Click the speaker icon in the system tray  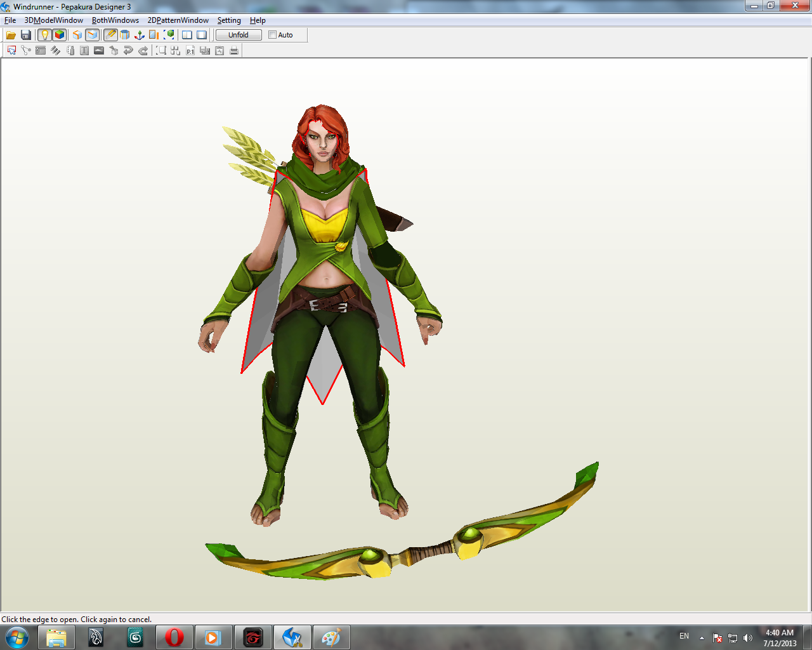(x=749, y=637)
